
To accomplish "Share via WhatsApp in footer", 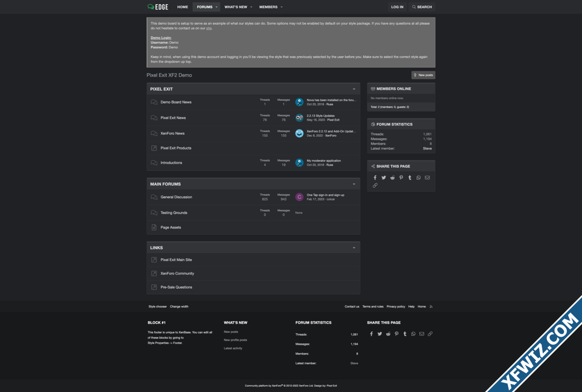I will pos(413,334).
